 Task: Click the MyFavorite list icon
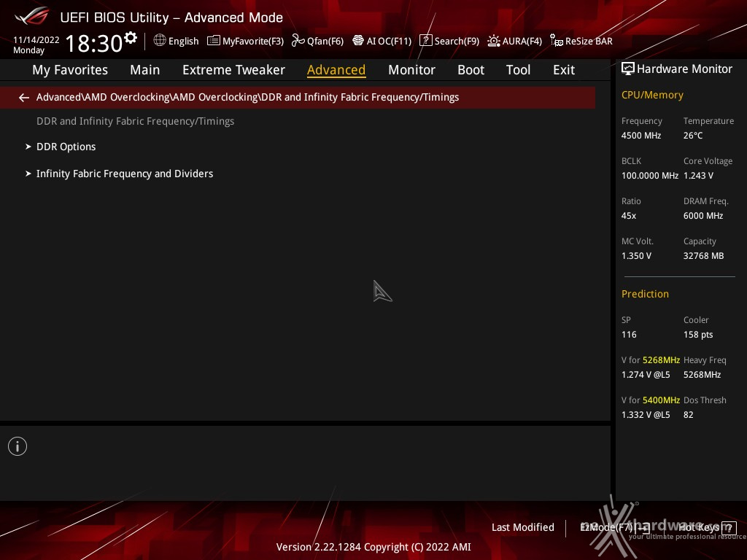coord(214,41)
